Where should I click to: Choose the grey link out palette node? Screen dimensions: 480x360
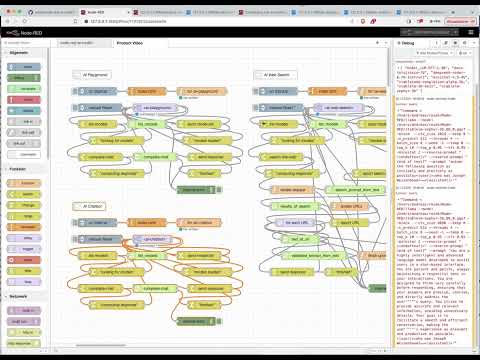click(24, 144)
